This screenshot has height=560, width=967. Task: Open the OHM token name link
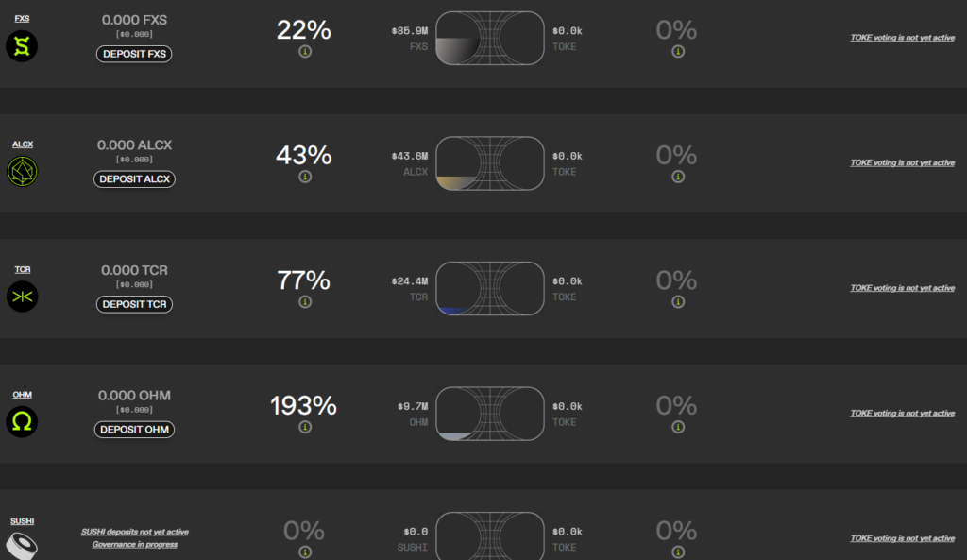point(22,394)
